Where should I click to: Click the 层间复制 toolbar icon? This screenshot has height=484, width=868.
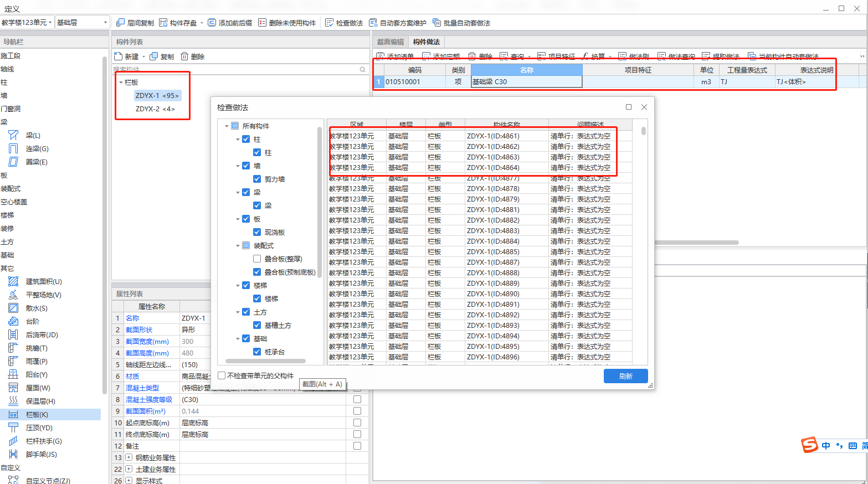(121, 23)
